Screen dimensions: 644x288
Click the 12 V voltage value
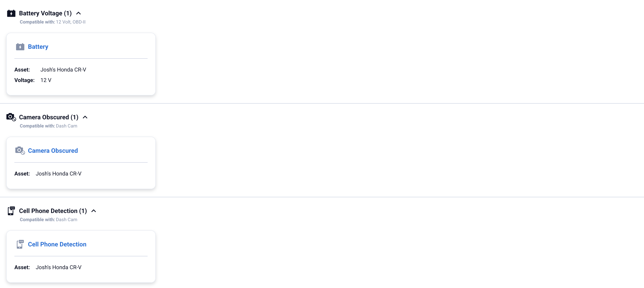(46, 80)
